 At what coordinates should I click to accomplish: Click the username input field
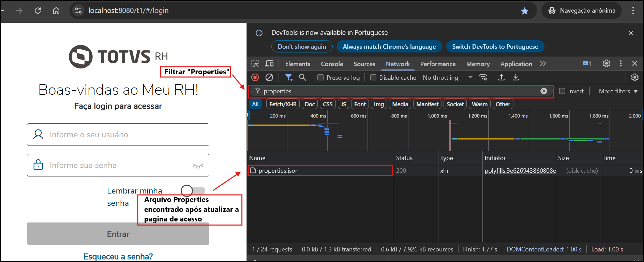(118, 135)
